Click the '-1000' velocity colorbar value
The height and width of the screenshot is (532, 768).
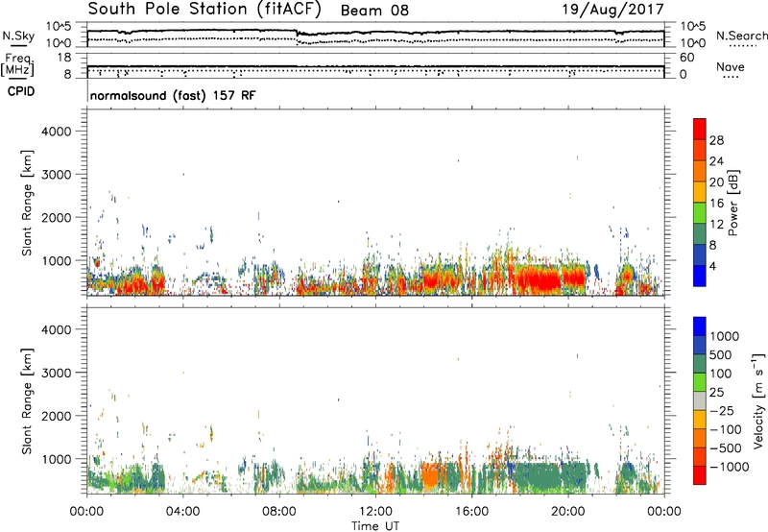tap(730, 467)
